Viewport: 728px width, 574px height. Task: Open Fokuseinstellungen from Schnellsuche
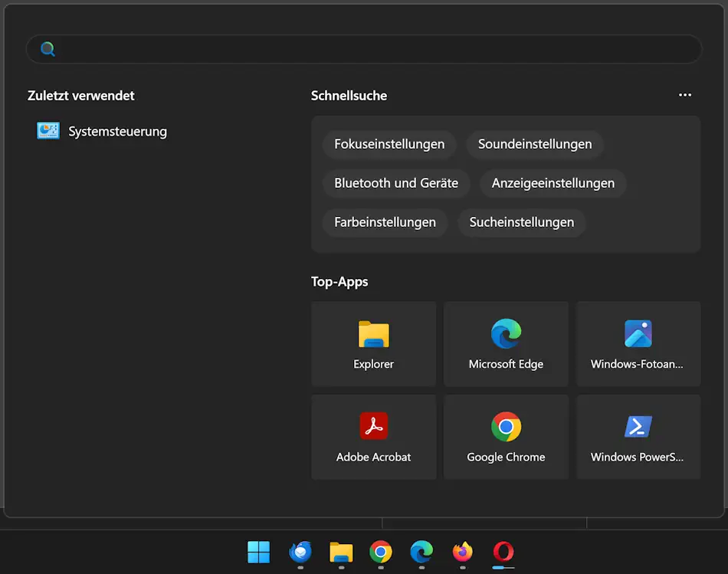(389, 144)
